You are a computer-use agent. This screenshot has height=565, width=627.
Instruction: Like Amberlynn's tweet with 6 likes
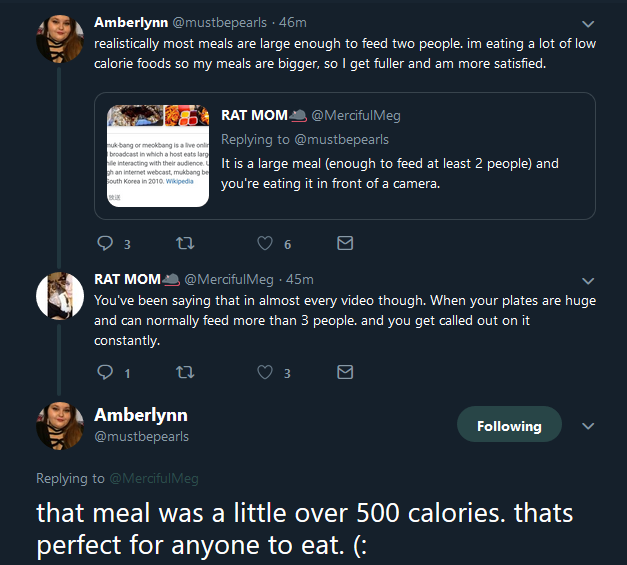click(x=265, y=243)
